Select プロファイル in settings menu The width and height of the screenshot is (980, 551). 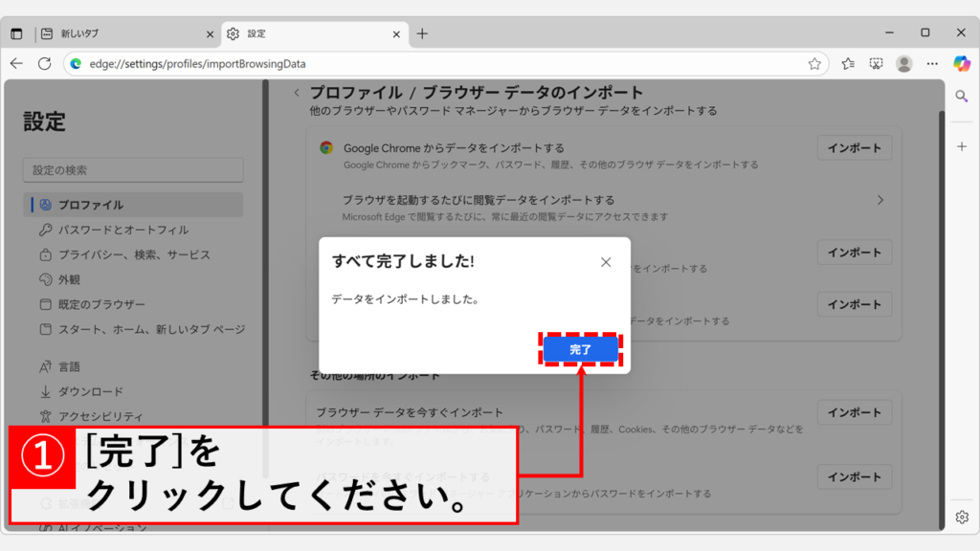click(133, 205)
